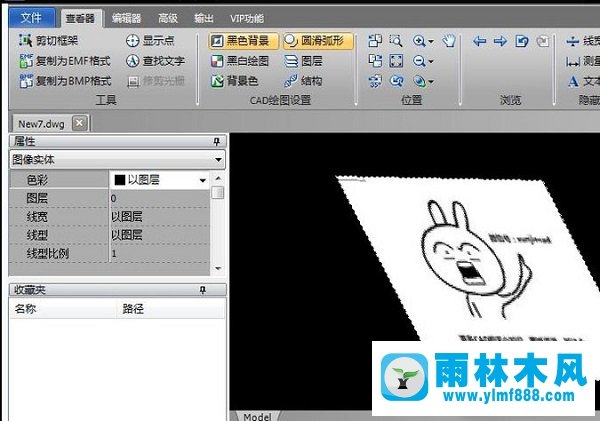Image resolution: width=600 pixels, height=421 pixels.
Task: Toggle the 圆滑弧形 option
Action: (x=318, y=41)
